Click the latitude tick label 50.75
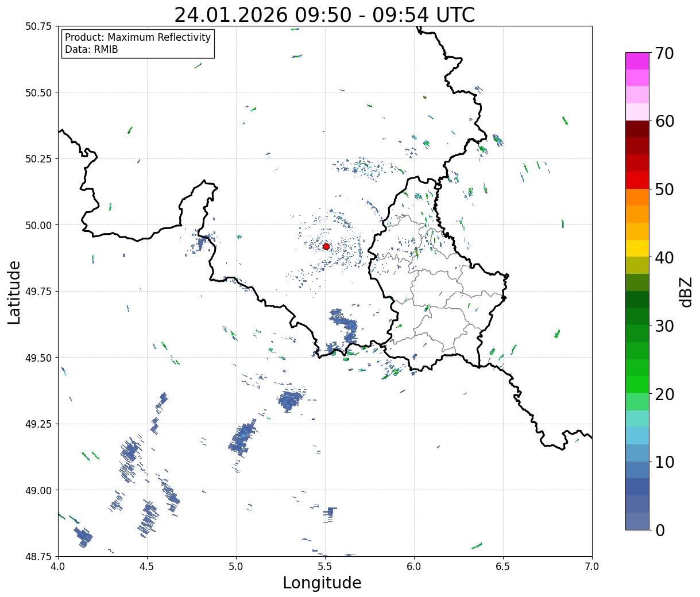 (x=38, y=26)
